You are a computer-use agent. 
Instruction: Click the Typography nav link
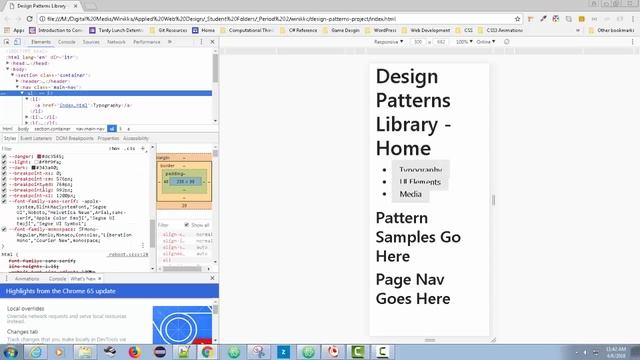click(420, 169)
